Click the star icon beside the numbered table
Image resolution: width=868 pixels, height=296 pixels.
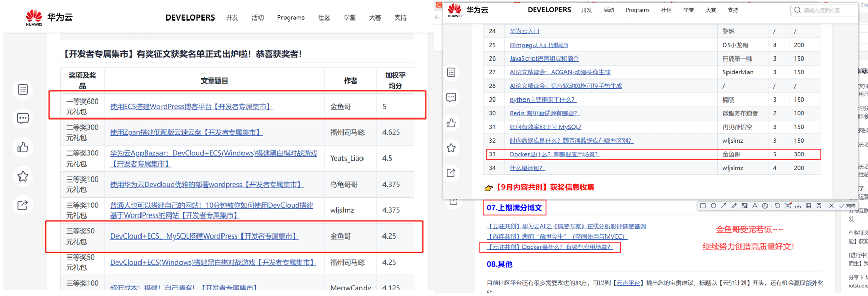(451, 148)
